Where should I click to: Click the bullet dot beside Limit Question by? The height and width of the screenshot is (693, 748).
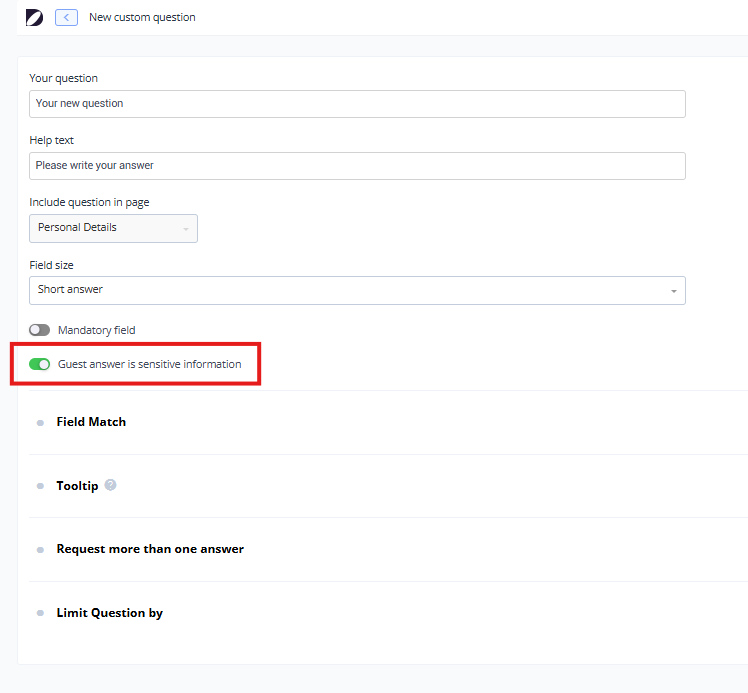40,613
